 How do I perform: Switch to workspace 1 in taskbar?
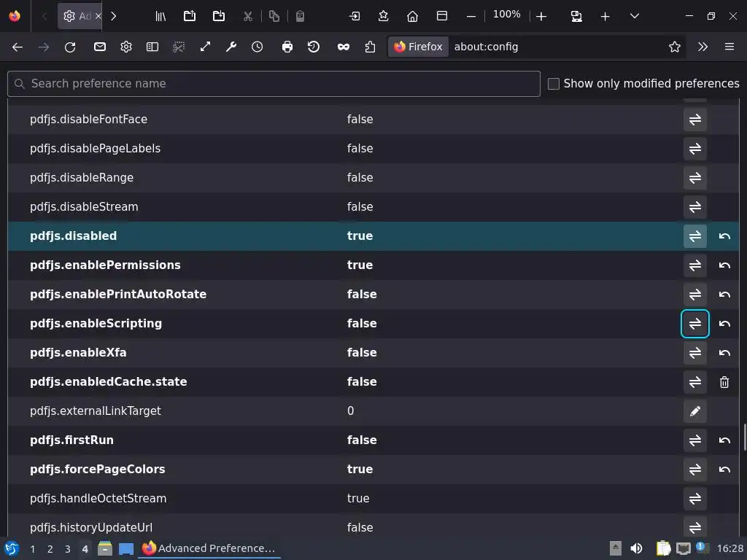[32, 549]
